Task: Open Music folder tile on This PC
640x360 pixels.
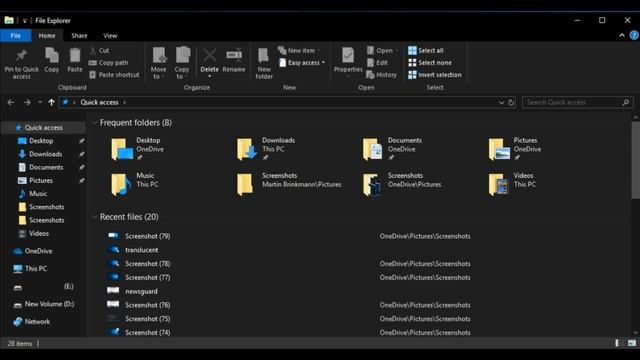Action: pos(135,184)
